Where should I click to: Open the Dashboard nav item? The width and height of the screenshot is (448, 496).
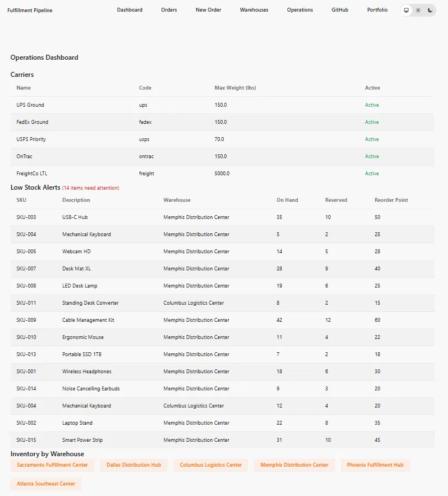click(x=129, y=10)
